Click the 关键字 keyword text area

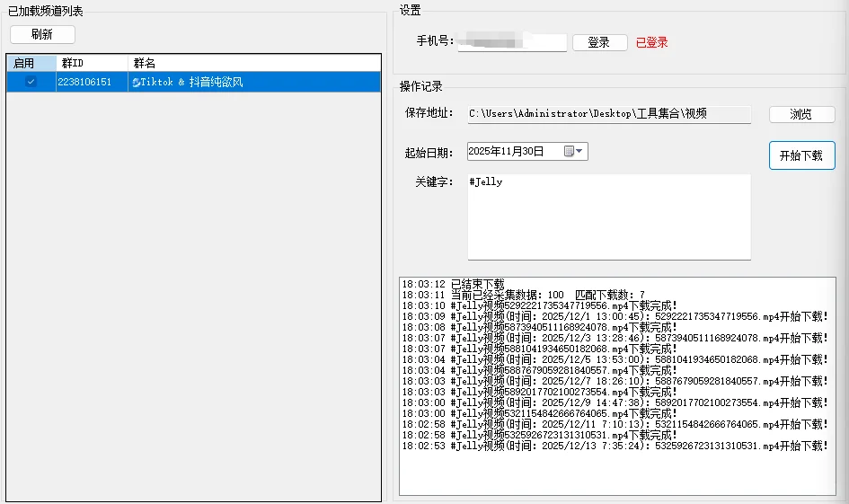click(609, 217)
